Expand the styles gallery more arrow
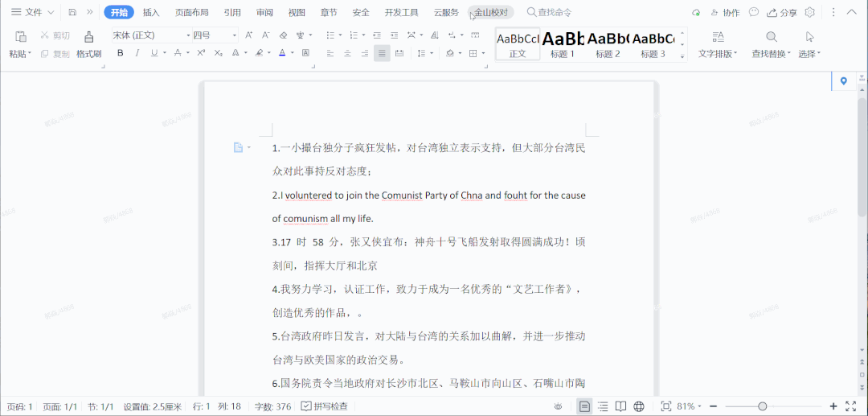This screenshot has width=868, height=416. (682, 56)
